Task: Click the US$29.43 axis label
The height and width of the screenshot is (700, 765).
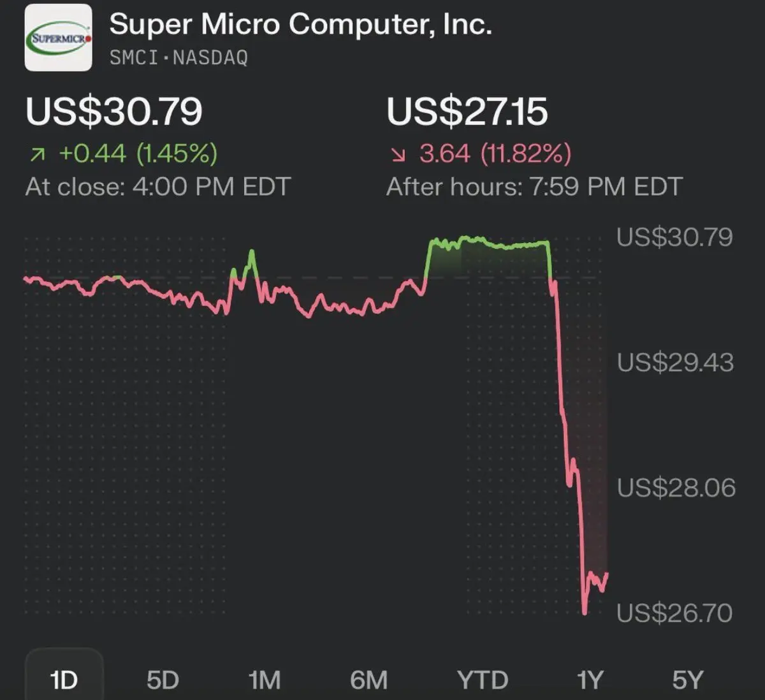Action: (x=675, y=363)
